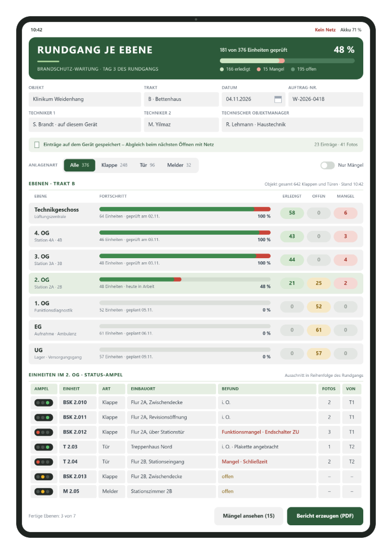Click 1. OG Offen badge 52
This screenshot has width=392, height=554.
318,307
